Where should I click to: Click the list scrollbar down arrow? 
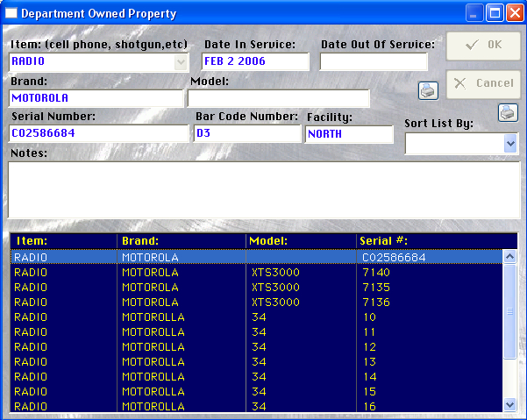(x=509, y=404)
